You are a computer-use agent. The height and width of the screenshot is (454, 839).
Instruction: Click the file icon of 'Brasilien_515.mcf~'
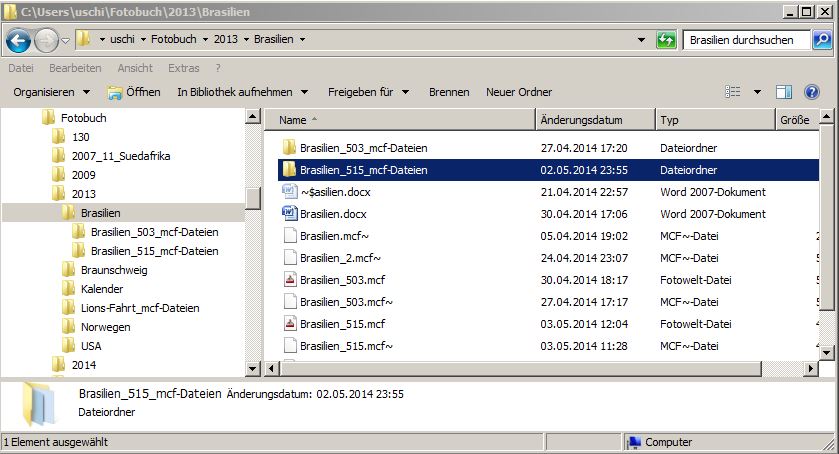[289, 345]
